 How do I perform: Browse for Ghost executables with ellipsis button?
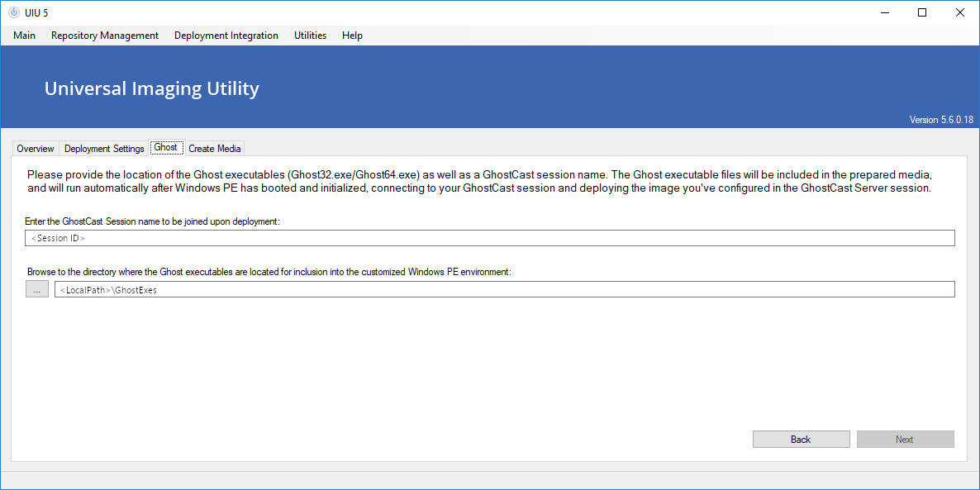[x=37, y=289]
